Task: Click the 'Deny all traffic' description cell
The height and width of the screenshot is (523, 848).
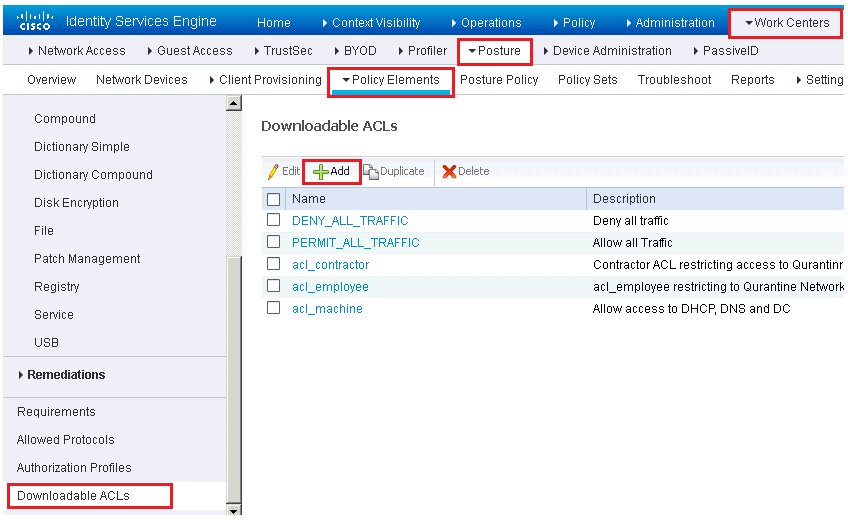Action: [631, 221]
